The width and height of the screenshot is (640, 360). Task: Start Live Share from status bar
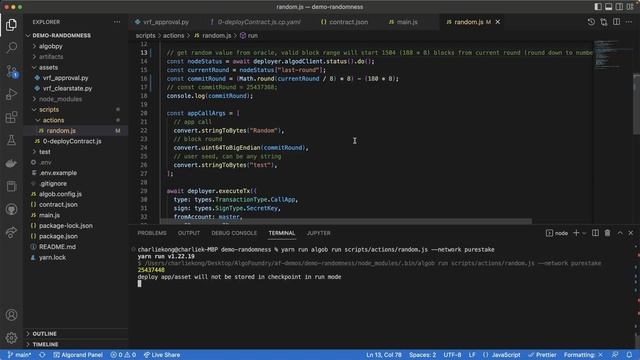(x=162, y=355)
